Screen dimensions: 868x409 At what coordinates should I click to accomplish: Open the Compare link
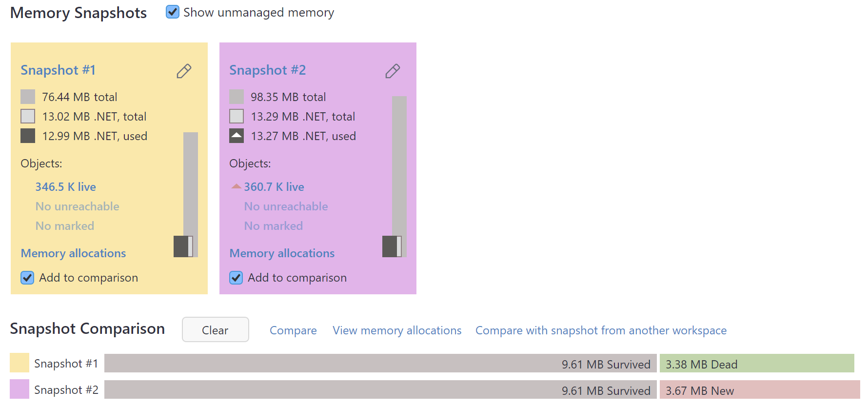(293, 330)
